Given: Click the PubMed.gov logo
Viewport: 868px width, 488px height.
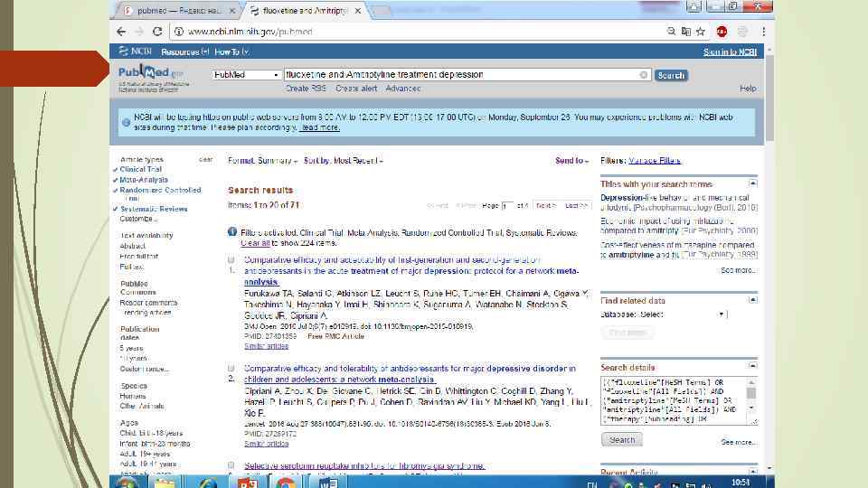Looking at the screenshot, I should 151,73.
